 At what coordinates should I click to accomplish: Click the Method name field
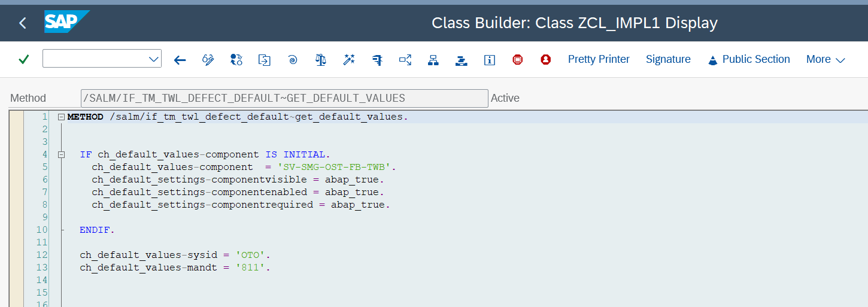(284, 98)
